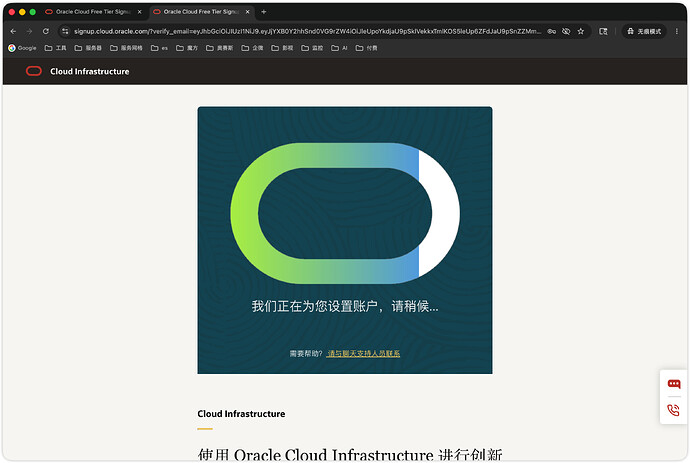Close the first Oracle Cloud tab
The height and width of the screenshot is (463, 690).
(x=139, y=12)
